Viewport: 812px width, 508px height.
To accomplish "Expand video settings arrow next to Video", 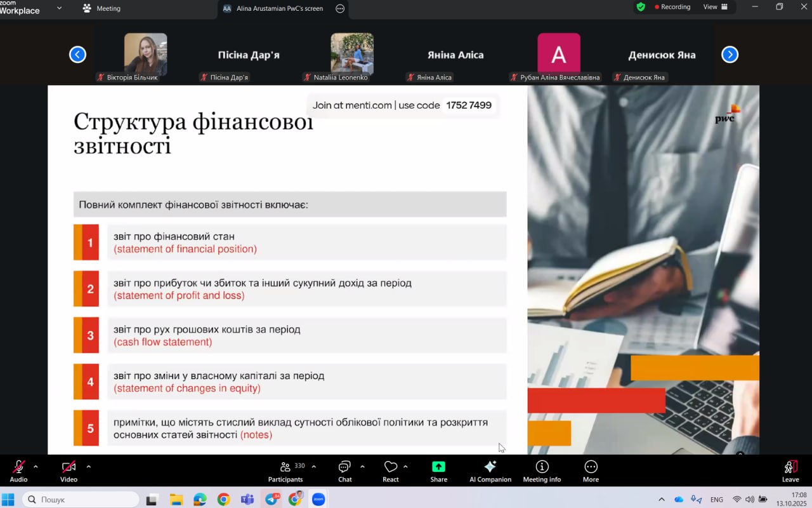I will (88, 467).
